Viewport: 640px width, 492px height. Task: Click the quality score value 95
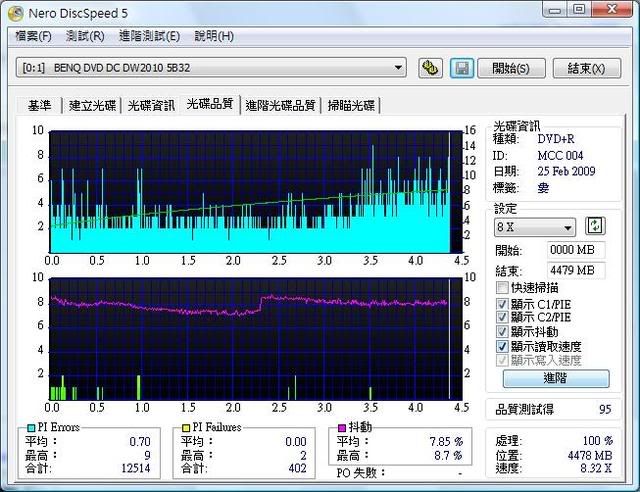pos(605,410)
